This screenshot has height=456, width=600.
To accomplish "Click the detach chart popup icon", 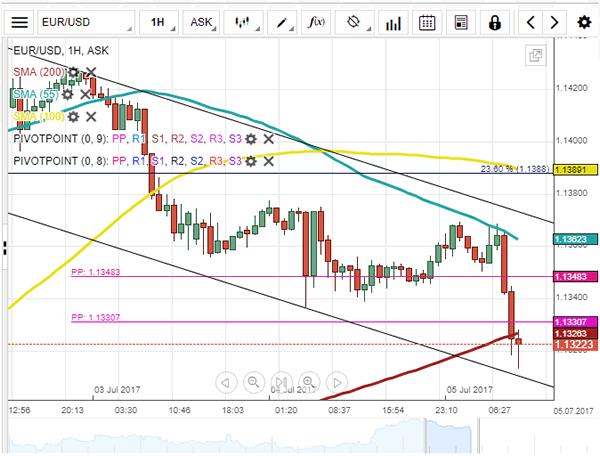I will pos(535,55).
